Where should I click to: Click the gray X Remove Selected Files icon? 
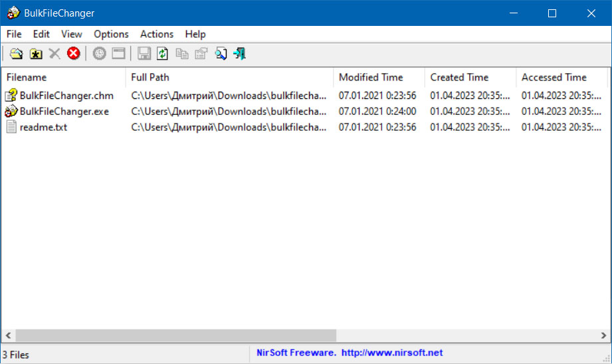[x=54, y=53]
